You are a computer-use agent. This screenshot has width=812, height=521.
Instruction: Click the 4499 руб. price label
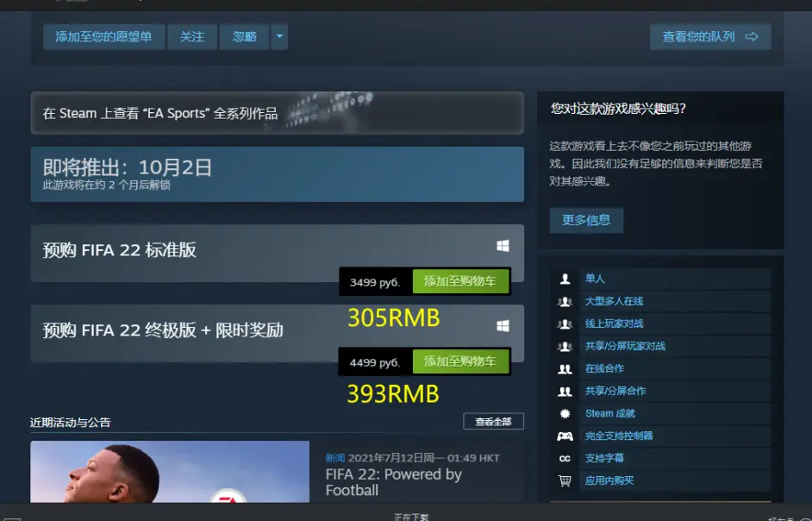coord(375,362)
